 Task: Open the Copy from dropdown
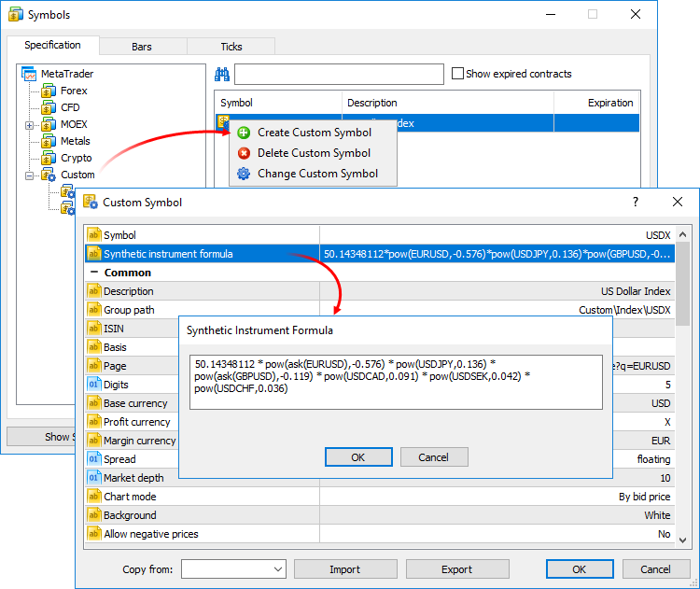[277, 569]
